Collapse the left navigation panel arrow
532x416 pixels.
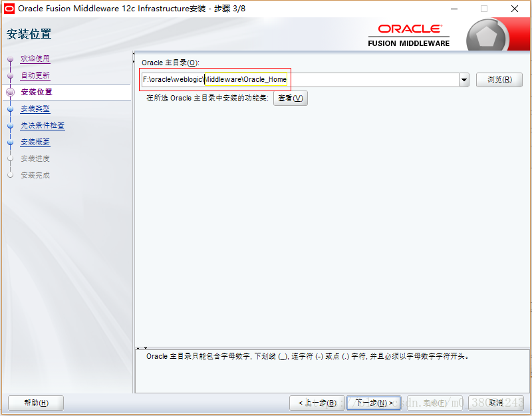click(x=134, y=54)
